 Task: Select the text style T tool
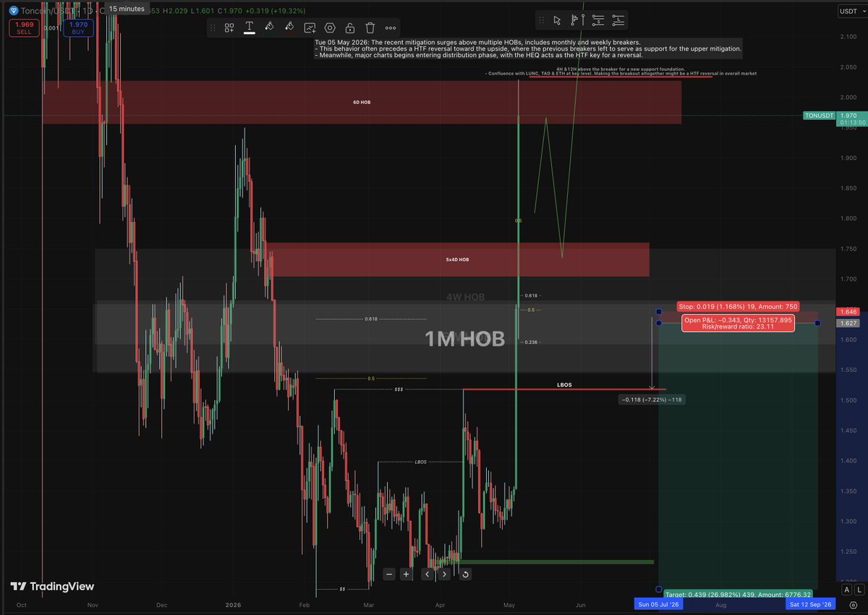(x=249, y=27)
